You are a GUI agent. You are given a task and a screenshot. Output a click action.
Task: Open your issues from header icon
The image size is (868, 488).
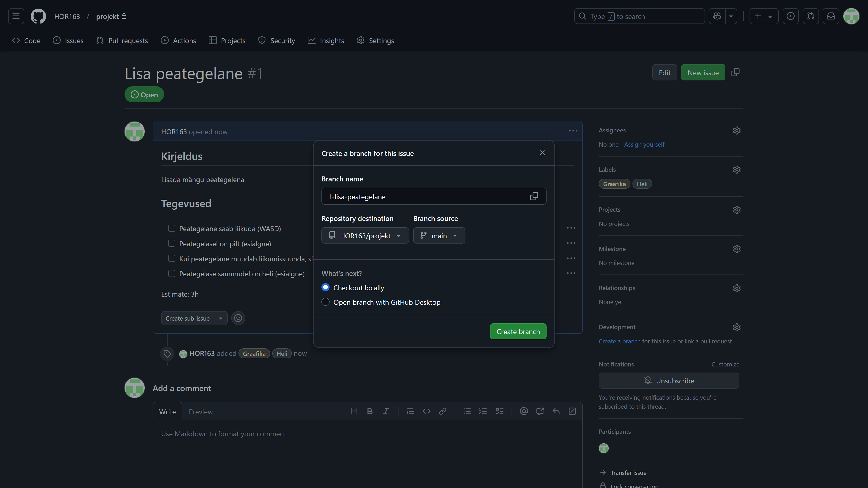[790, 16]
